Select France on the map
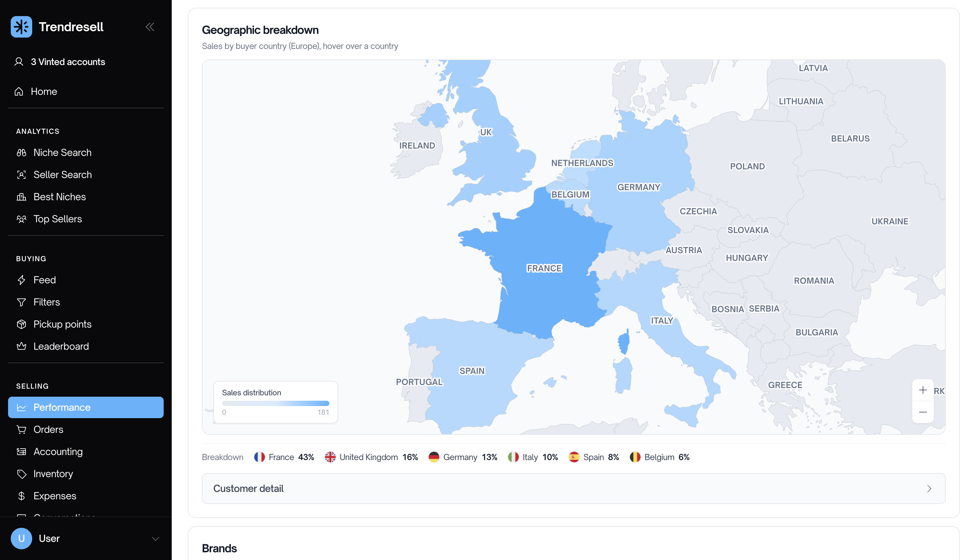Viewport: 976px width, 560px height. pos(544,268)
